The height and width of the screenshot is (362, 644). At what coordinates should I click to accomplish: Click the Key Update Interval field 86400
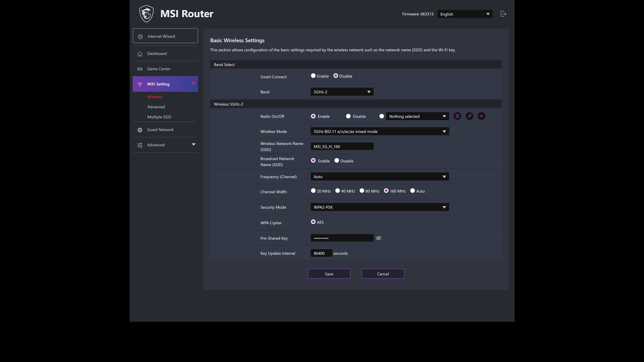(321, 253)
